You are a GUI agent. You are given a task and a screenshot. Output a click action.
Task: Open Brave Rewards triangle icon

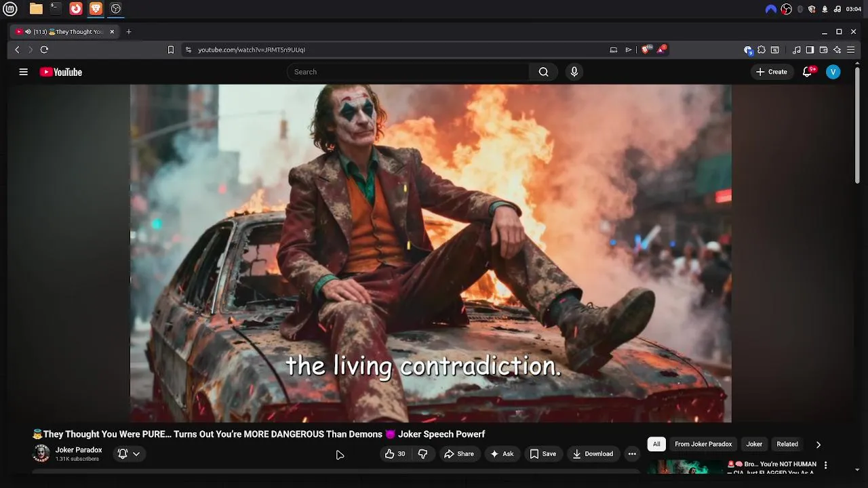tap(661, 49)
